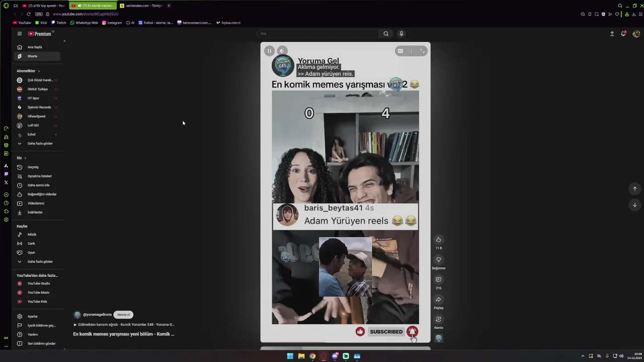This screenshot has width=644, height=362.
Task: Start voice search with microphone
Action: point(401,34)
